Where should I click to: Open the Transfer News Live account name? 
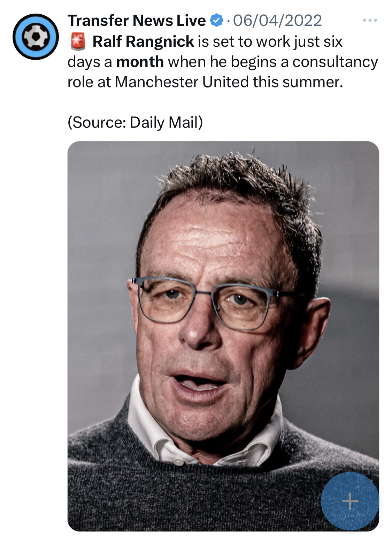click(x=137, y=21)
